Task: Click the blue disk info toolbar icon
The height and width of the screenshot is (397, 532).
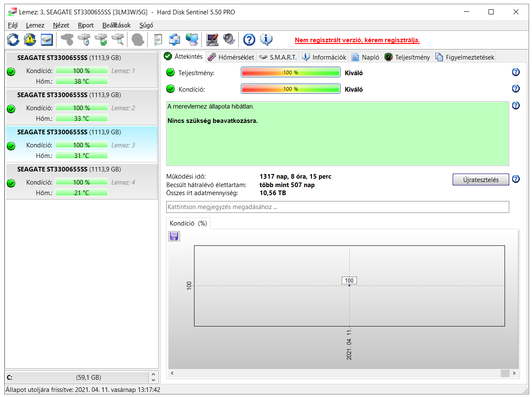Action: tap(47, 40)
